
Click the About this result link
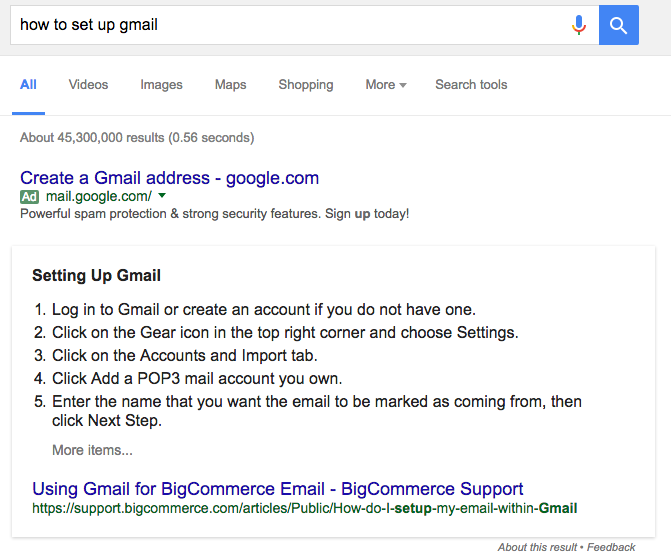point(537,547)
